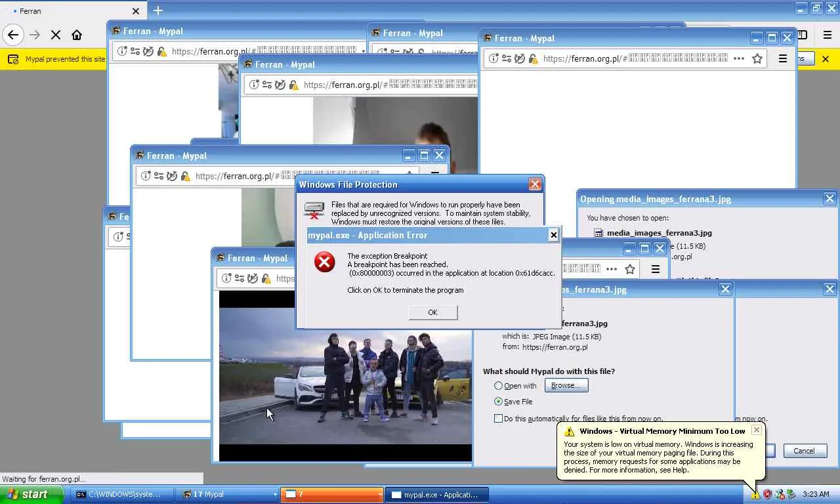Close the Ferran tab using its X
This screenshot has height=504, width=840.
point(136,11)
